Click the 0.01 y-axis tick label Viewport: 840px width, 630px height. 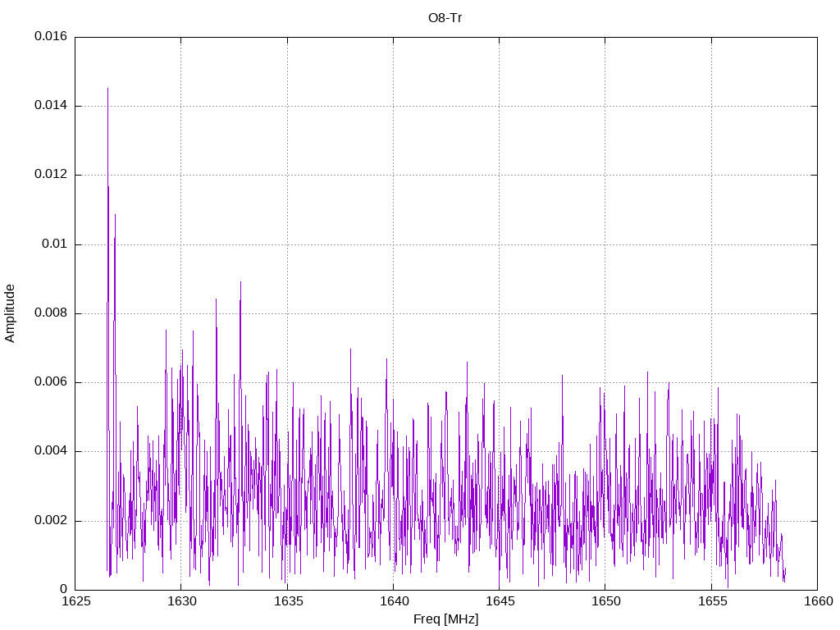53,244
